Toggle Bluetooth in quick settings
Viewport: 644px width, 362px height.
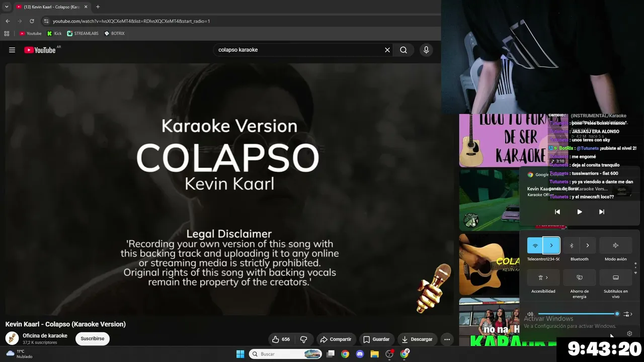coord(572,245)
